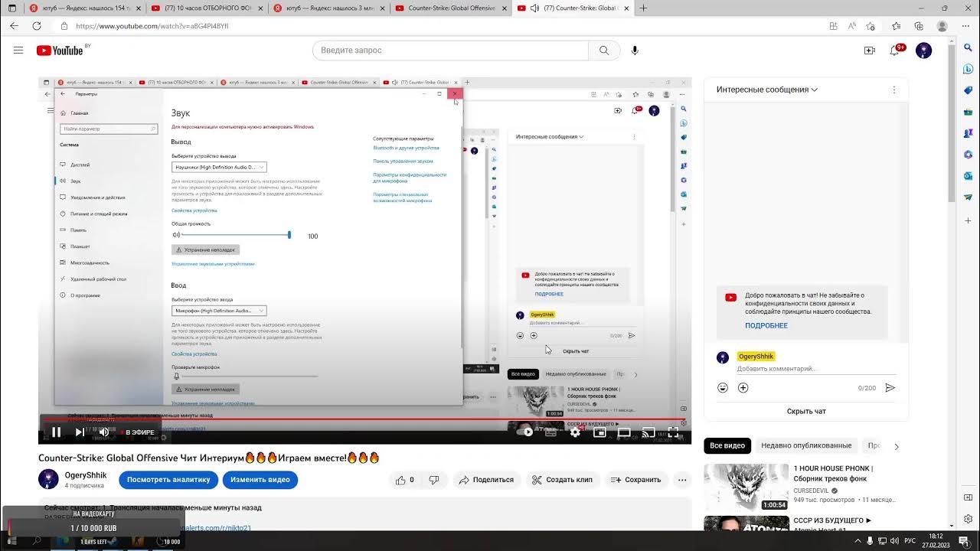Skip to the next video

tap(80, 432)
